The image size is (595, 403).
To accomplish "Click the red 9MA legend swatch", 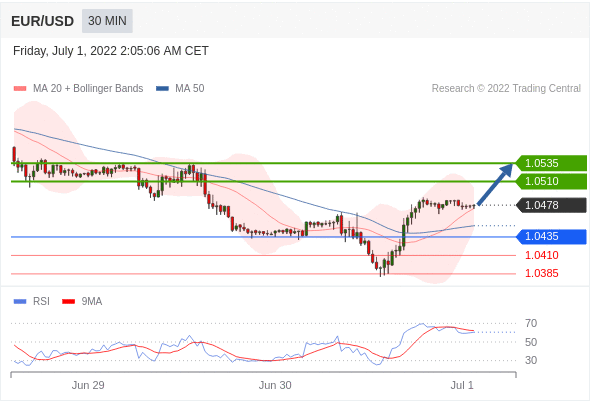I will pos(68,302).
